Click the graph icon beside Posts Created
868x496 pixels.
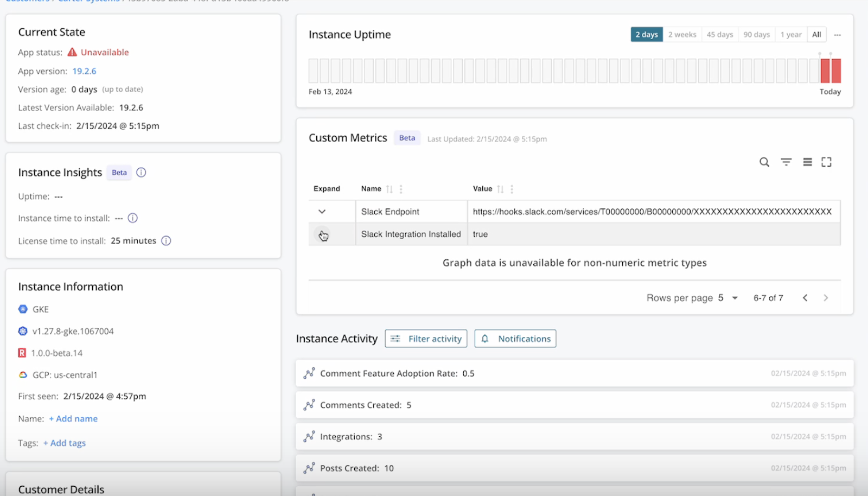click(309, 468)
